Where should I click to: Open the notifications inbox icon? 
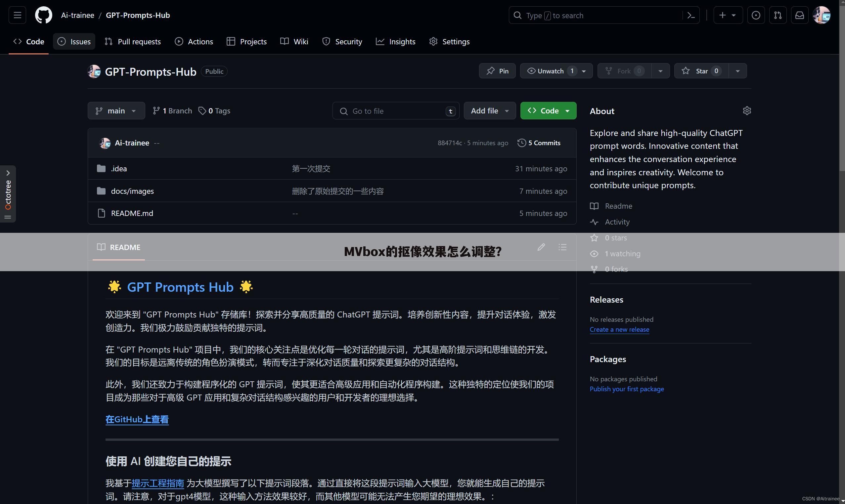pos(799,15)
